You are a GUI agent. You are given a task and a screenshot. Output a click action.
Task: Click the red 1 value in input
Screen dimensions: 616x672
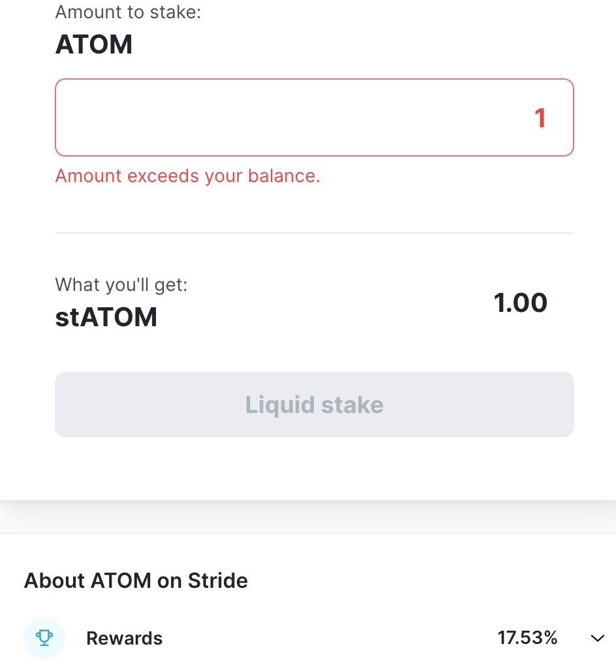540,118
